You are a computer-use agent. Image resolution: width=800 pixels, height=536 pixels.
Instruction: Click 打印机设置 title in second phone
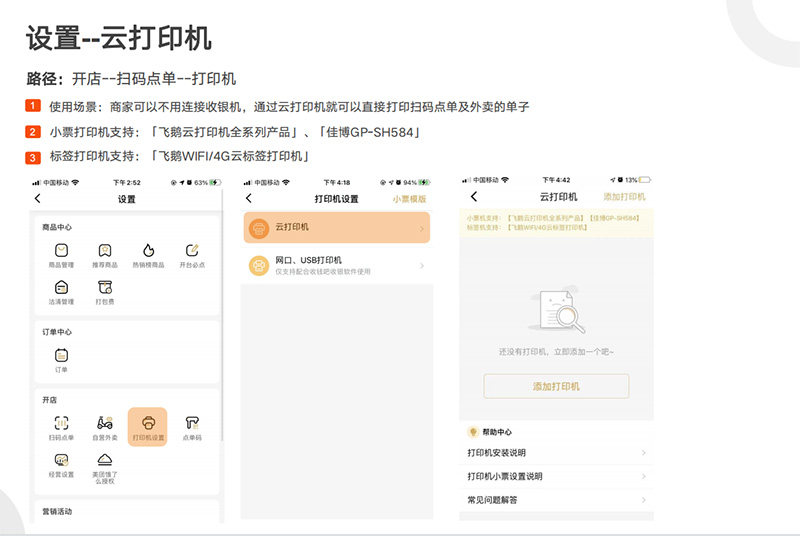[x=336, y=199]
